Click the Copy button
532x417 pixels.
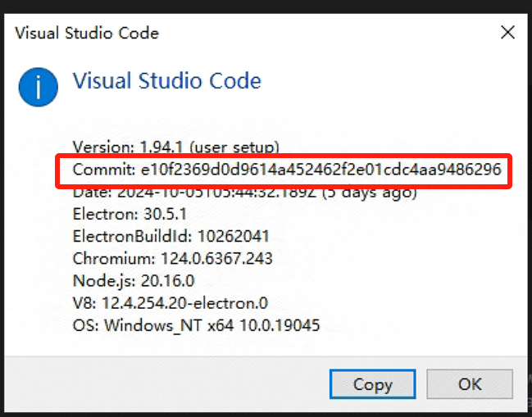373,383
